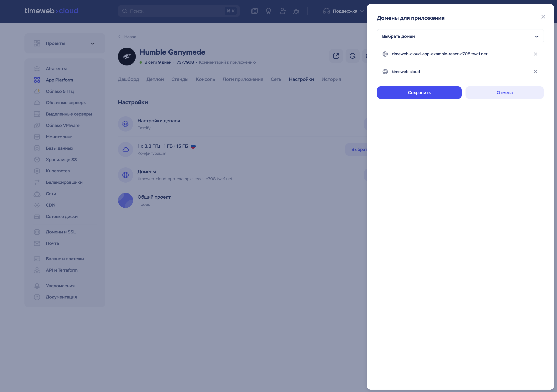
Task: Open Балансировщики section
Action: [64, 182]
